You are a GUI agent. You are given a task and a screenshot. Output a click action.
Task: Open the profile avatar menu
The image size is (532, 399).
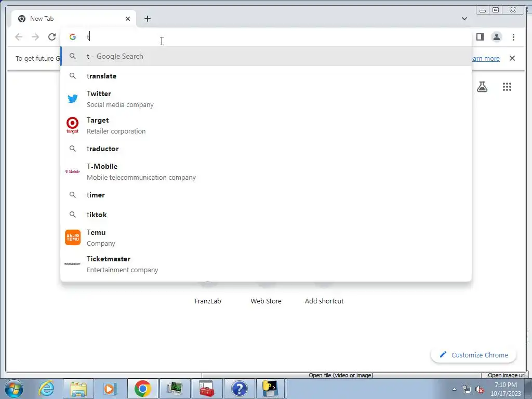[x=496, y=37]
